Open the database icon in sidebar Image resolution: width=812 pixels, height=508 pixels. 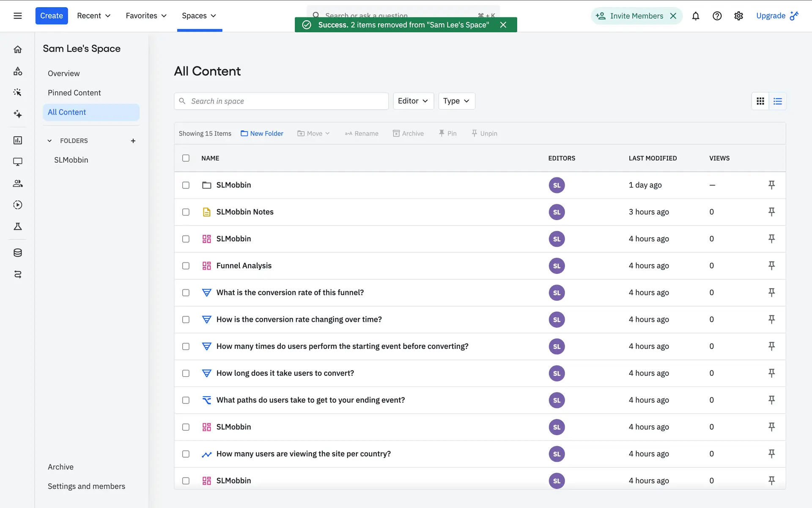[17, 253]
